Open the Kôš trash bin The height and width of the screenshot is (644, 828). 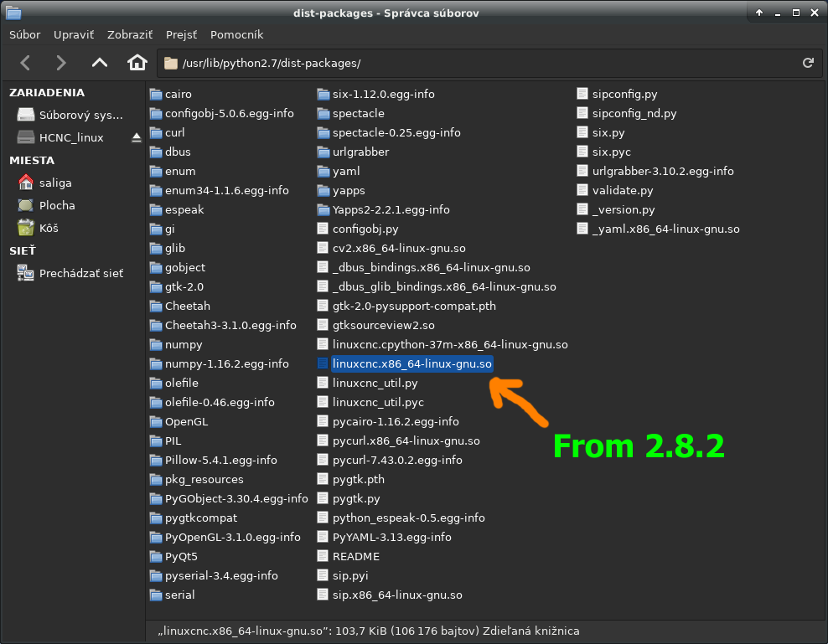coord(38,228)
